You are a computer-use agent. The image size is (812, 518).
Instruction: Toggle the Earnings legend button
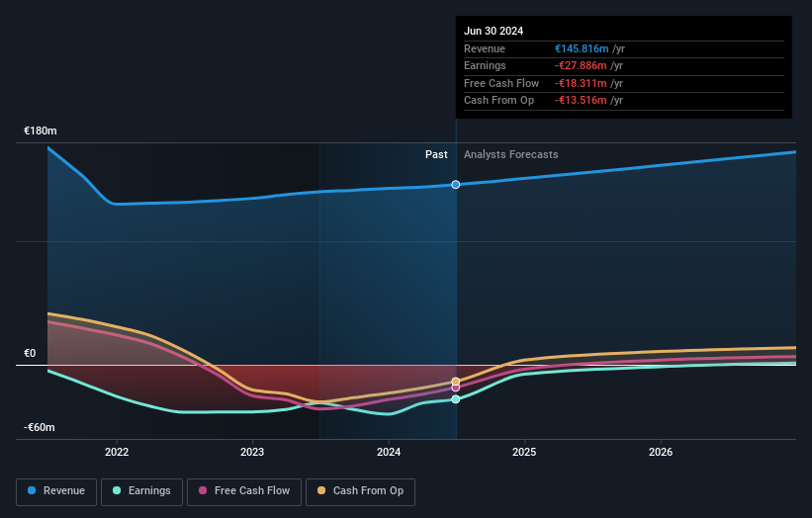(x=141, y=491)
